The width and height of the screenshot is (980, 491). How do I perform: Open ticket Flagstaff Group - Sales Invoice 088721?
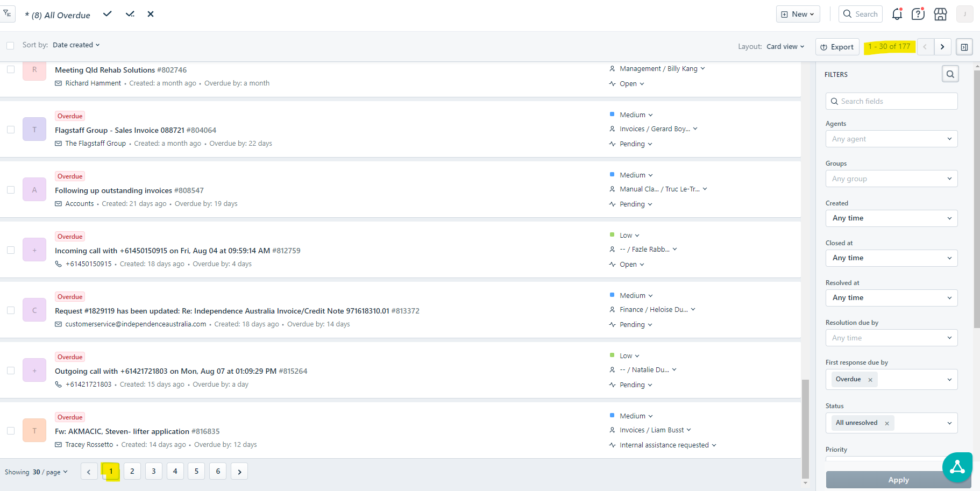(x=119, y=130)
